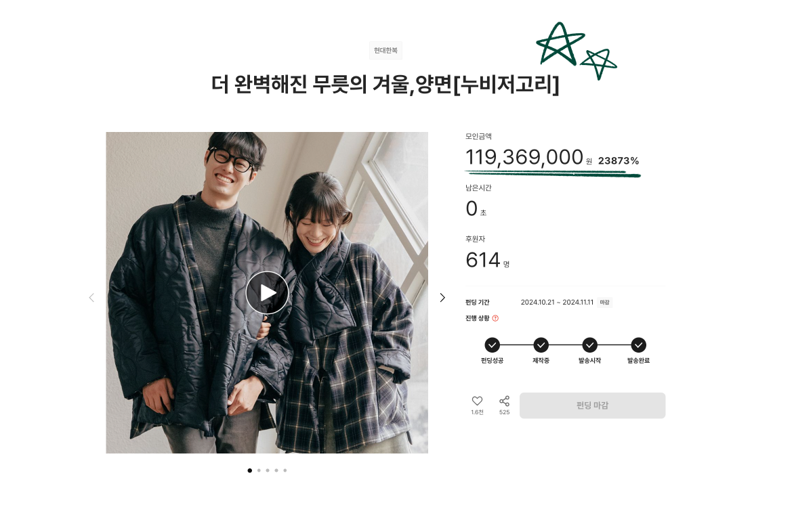This screenshot has width=794, height=532.
Task: Go to previous image with left arrow
Action: pos(91,297)
